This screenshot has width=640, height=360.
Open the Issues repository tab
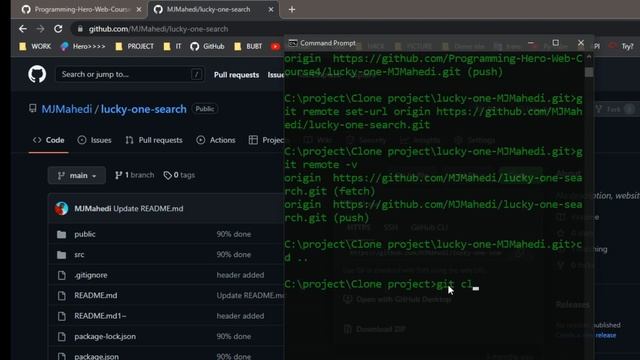point(94,140)
